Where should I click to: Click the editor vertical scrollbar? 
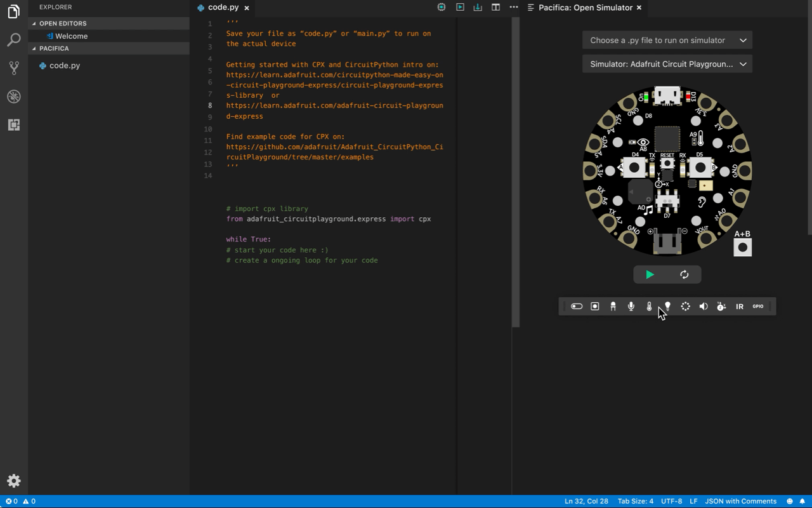[x=516, y=171]
